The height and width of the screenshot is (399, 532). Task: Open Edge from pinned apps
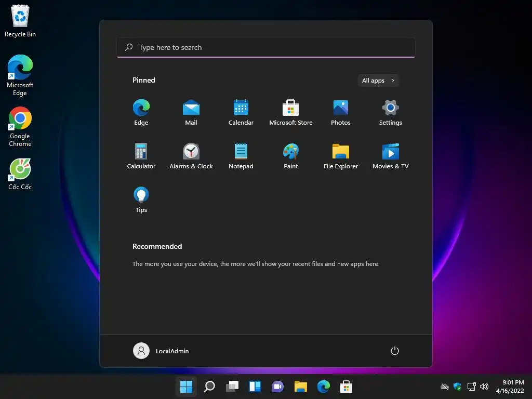point(141,112)
